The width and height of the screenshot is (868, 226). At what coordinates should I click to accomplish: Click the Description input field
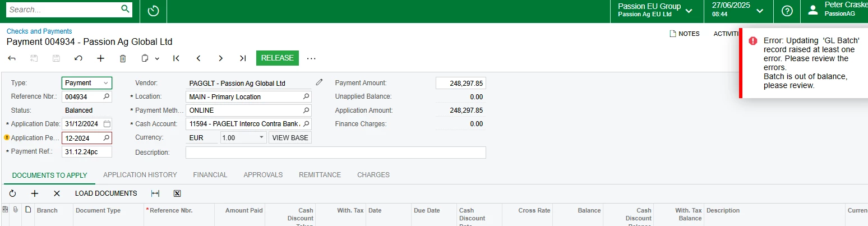(335, 153)
